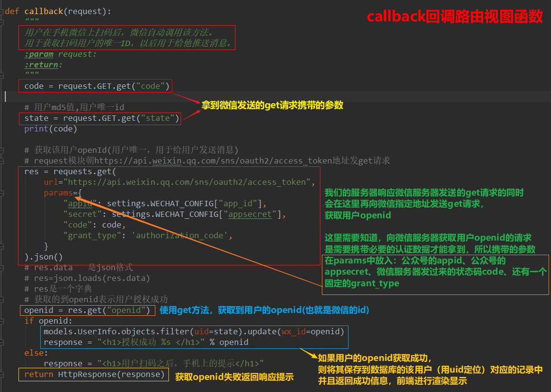Click the 'params={' line
This screenshot has height=392, width=551.
(63, 193)
